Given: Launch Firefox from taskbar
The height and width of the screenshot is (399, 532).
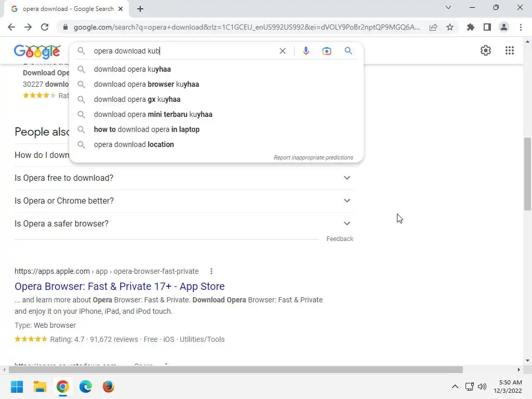Looking at the screenshot, I should [109, 387].
